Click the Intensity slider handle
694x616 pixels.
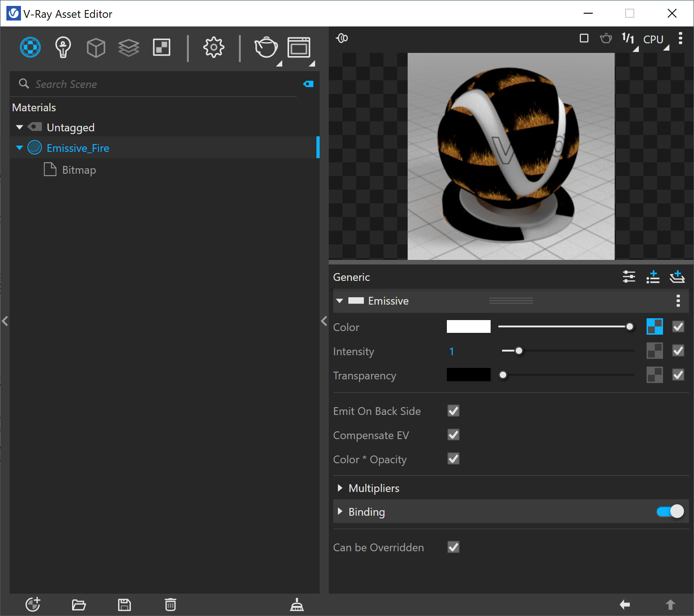tap(519, 351)
